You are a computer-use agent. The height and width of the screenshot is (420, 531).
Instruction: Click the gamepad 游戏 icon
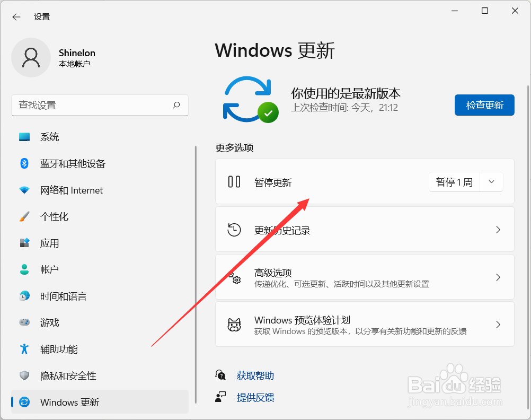click(x=24, y=322)
